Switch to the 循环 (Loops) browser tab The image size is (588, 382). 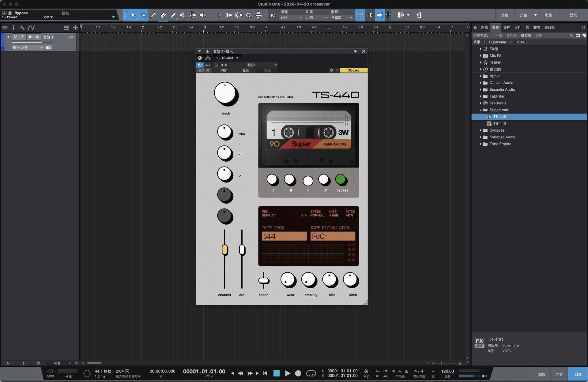507,28
